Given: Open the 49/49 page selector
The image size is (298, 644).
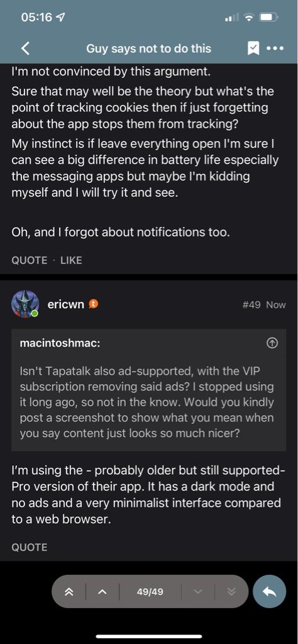Looking at the screenshot, I should click(150, 592).
